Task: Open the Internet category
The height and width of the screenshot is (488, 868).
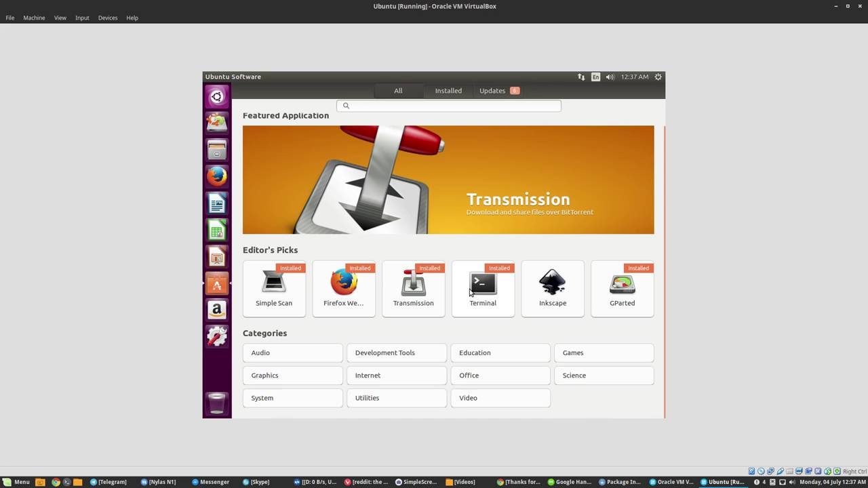Action: (x=397, y=375)
